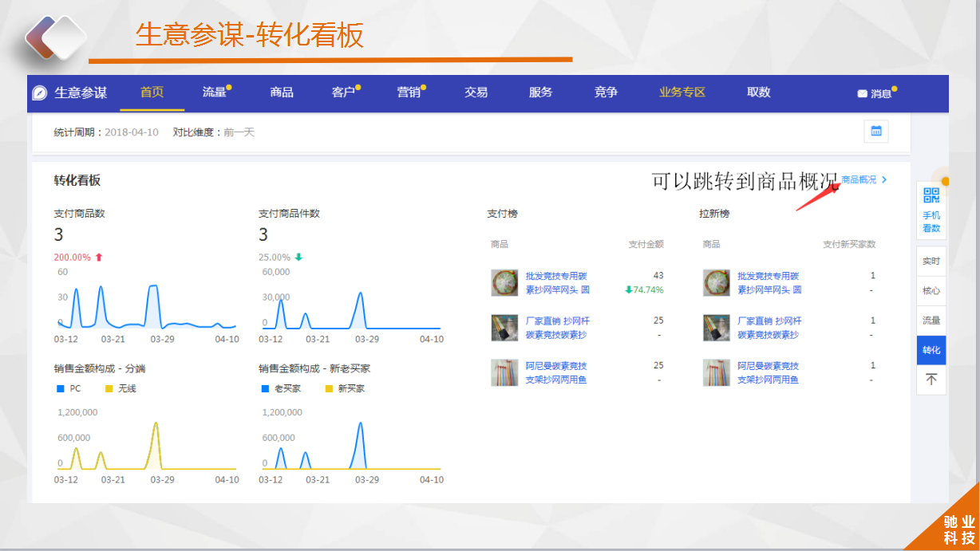Click the green down arrow beside 25.00%
The image size is (980, 551).
(298, 258)
